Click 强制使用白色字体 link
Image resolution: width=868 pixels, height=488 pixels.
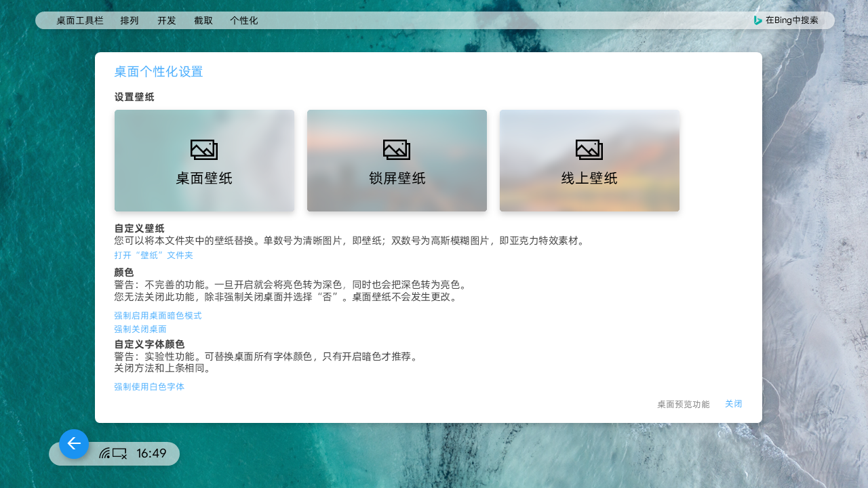click(x=149, y=387)
